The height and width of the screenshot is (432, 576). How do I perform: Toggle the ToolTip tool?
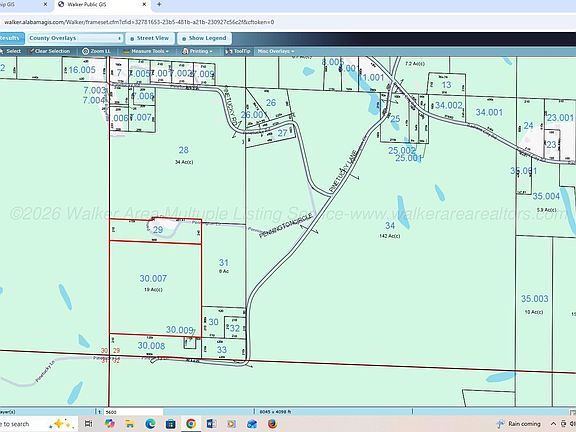coord(238,51)
